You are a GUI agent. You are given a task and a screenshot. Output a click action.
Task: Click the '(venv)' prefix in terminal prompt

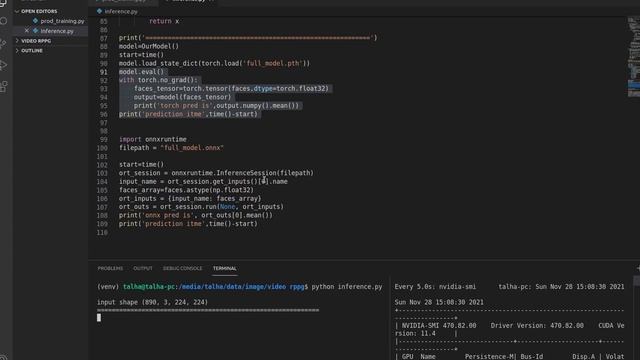[108, 287]
